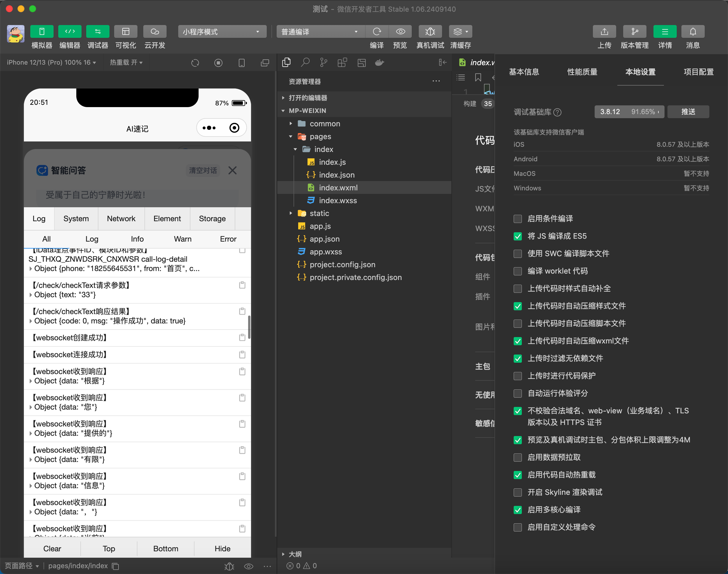Click the notification bell message icon
Viewport: 728px width, 574px height.
coord(692,32)
